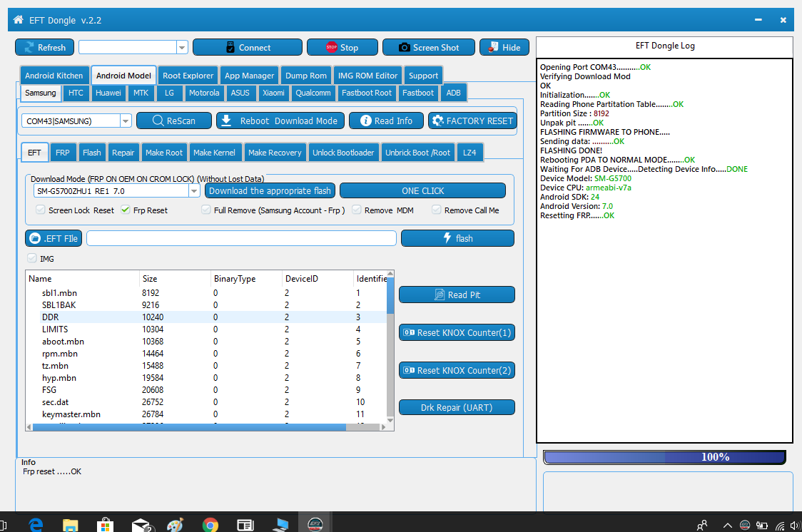Click the gear icon on FACTORY RESET
The width and height of the screenshot is (802, 532).
[438, 121]
